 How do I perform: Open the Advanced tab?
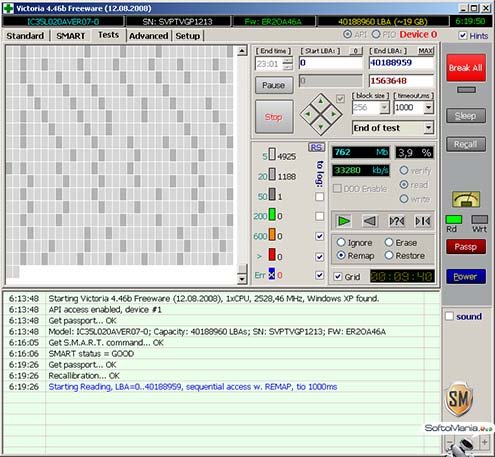click(149, 36)
